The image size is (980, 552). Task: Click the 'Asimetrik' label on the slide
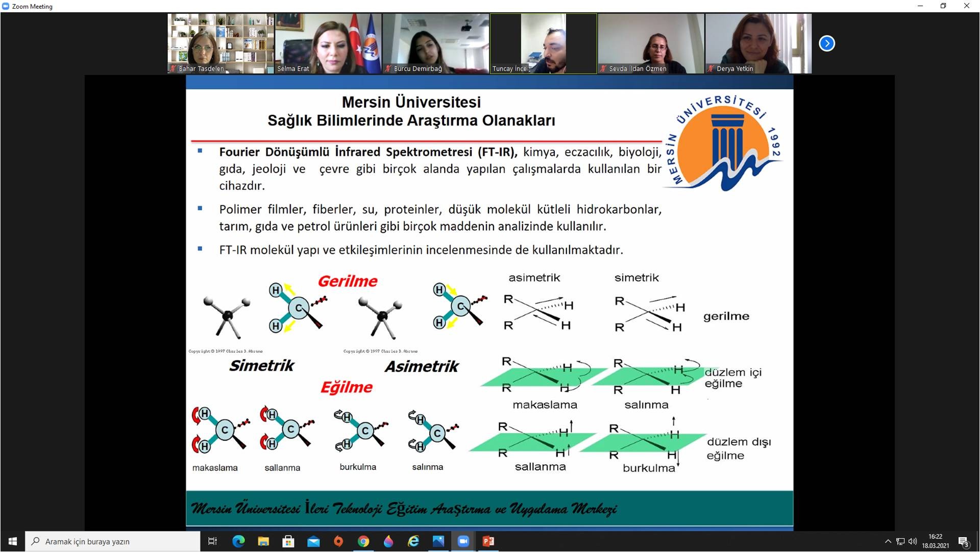422,366
